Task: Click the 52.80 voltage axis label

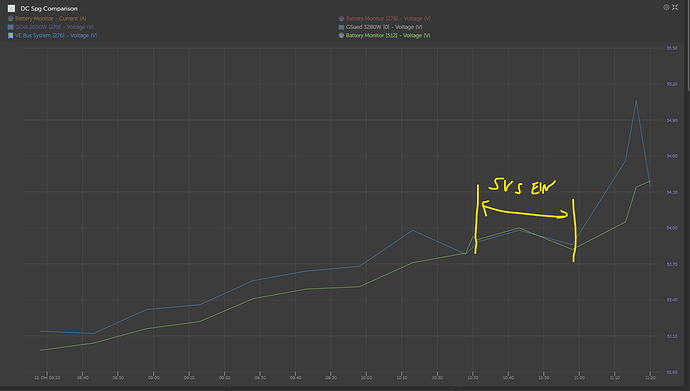Action: coord(672,372)
